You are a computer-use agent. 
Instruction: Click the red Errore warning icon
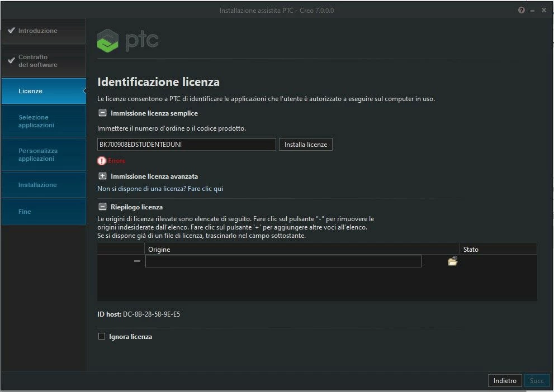102,161
